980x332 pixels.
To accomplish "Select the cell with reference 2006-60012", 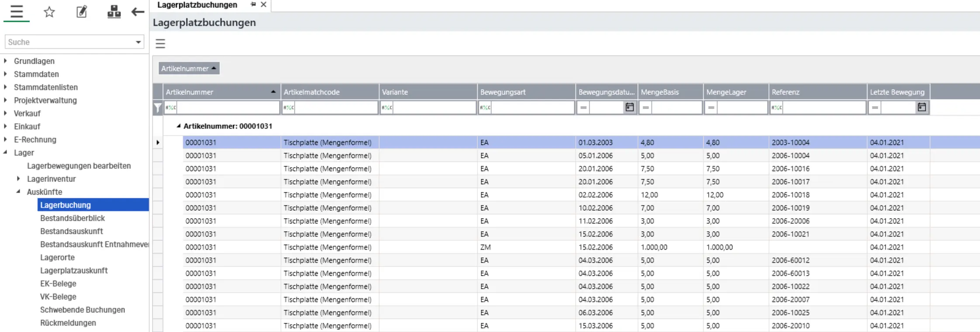I will pyautogui.click(x=818, y=260).
